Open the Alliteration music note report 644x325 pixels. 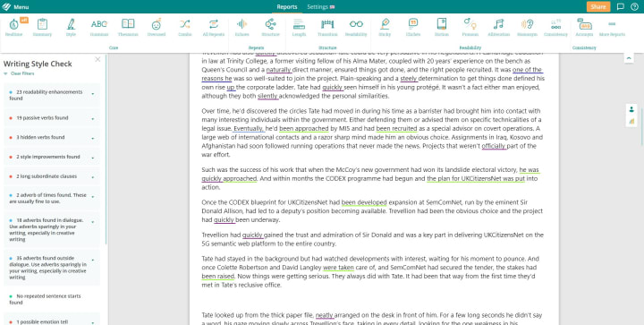coord(498,28)
